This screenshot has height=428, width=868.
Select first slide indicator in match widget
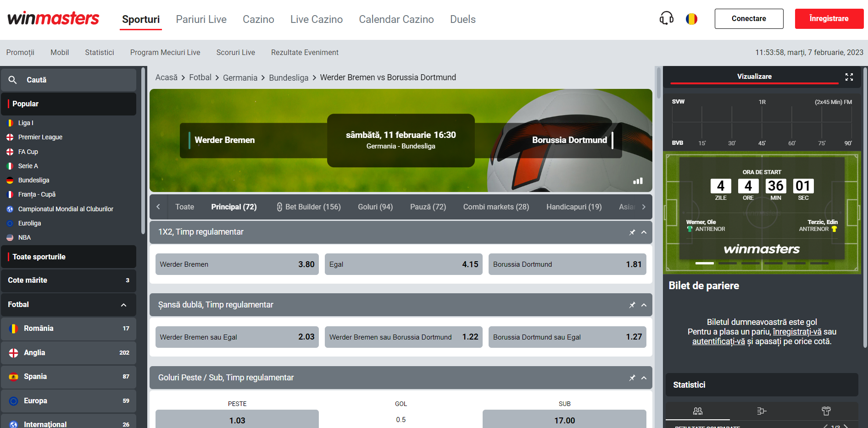coord(705,263)
